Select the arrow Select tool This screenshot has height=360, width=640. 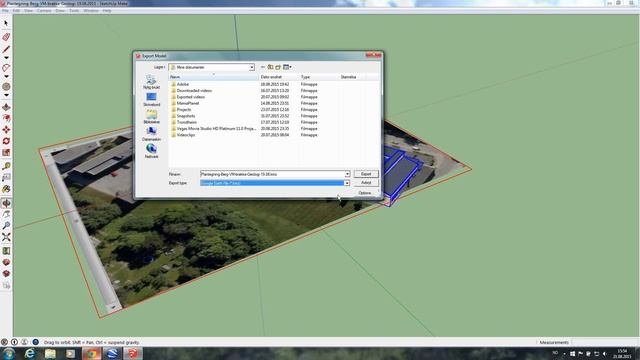[x=6, y=23]
